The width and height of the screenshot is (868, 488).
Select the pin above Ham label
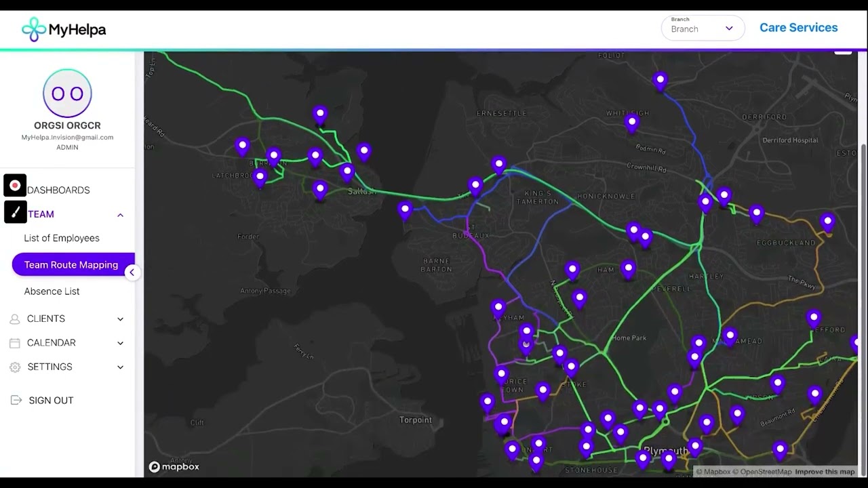pyautogui.click(x=629, y=270)
